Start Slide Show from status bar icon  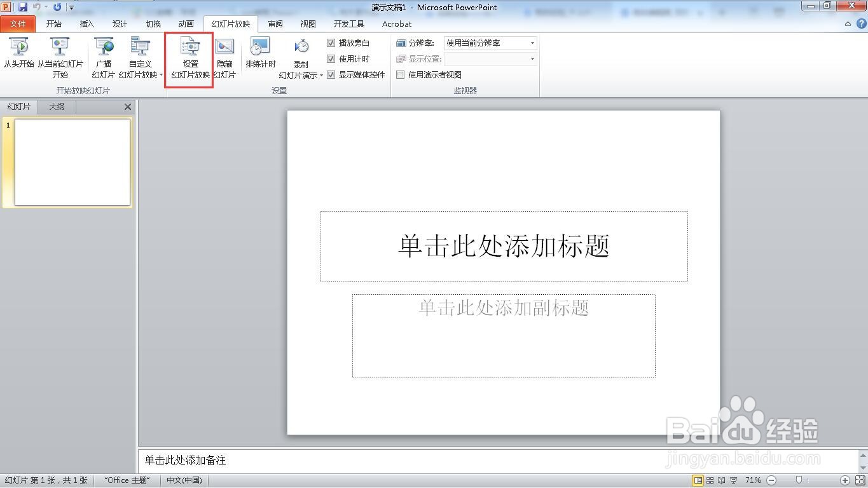[734, 480]
